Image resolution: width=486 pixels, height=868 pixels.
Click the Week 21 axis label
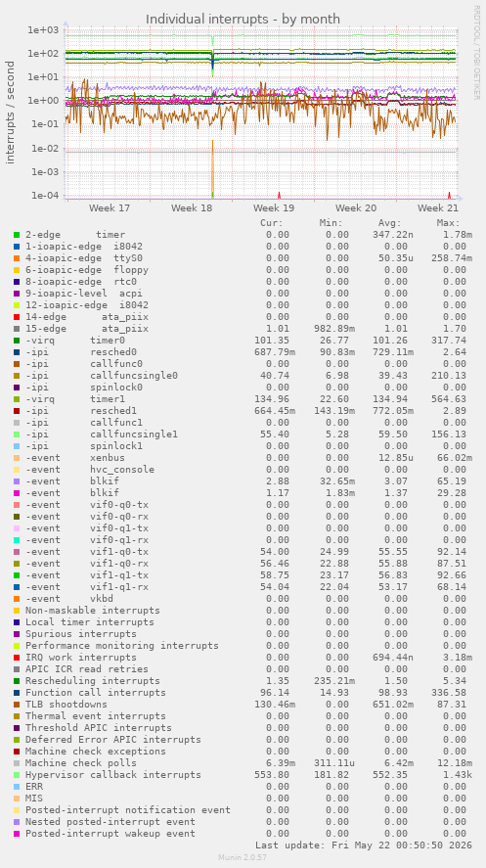pos(438,208)
